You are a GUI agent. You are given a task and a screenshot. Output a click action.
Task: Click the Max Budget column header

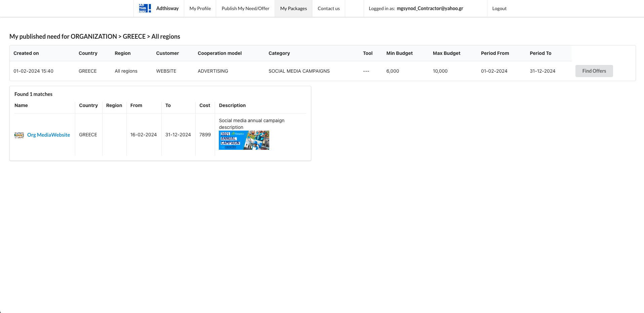(x=446, y=53)
